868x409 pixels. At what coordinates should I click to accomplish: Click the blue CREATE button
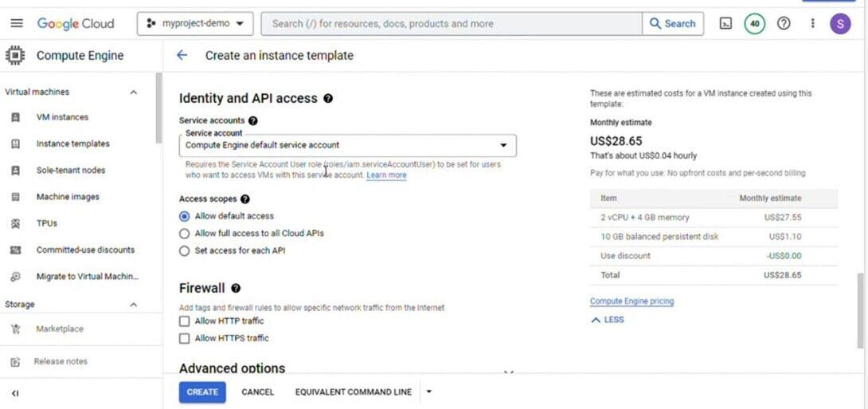202,392
